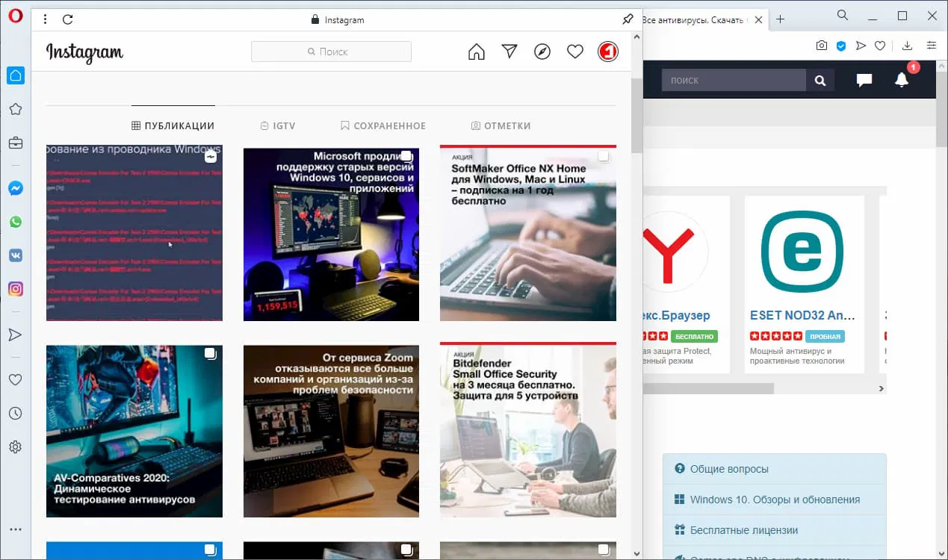
Task: Open site messages chat icon
Action: pos(864,80)
